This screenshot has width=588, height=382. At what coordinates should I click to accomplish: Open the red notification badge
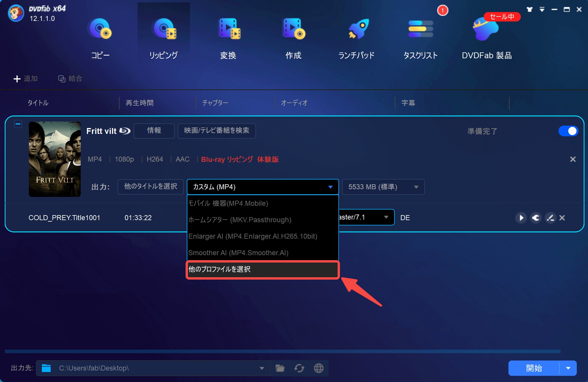point(442,11)
